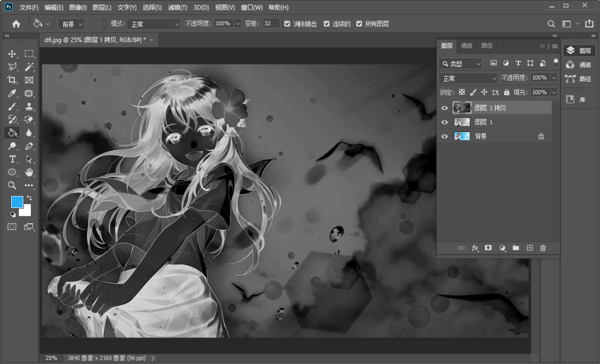
Task: Open the 模式 blend mode dropdown
Action: point(153,24)
